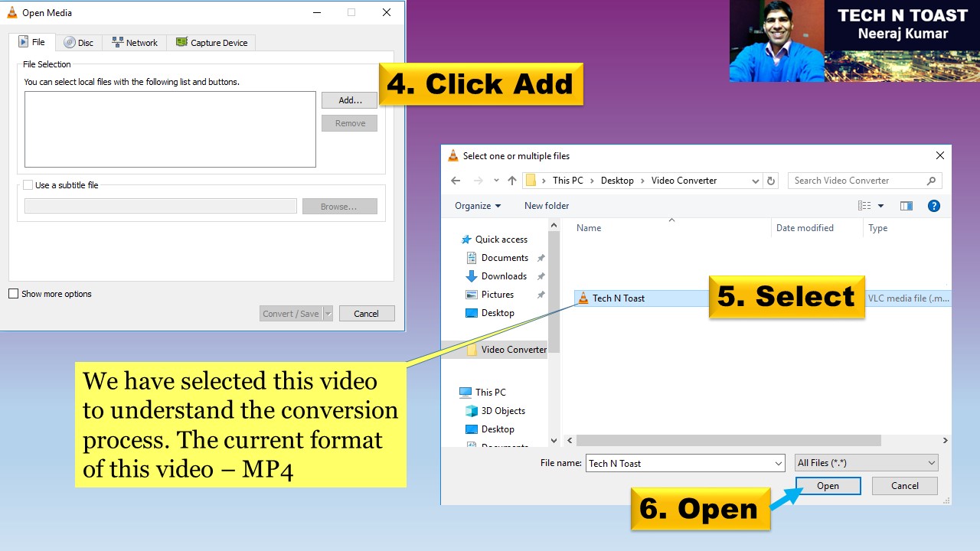
Task: Go back using the file dialog back arrow
Action: tap(456, 181)
